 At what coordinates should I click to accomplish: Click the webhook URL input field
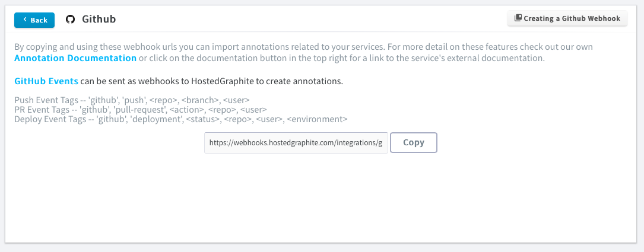296,143
